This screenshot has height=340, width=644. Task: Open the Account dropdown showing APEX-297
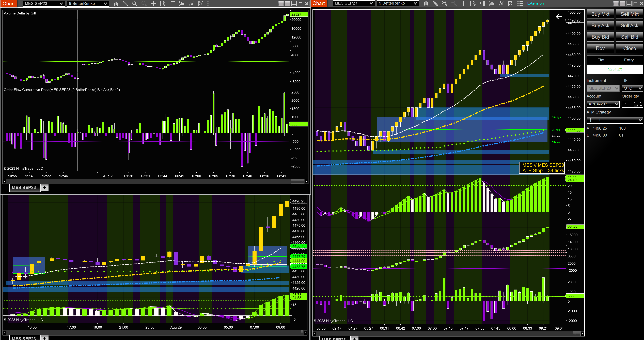pos(603,104)
